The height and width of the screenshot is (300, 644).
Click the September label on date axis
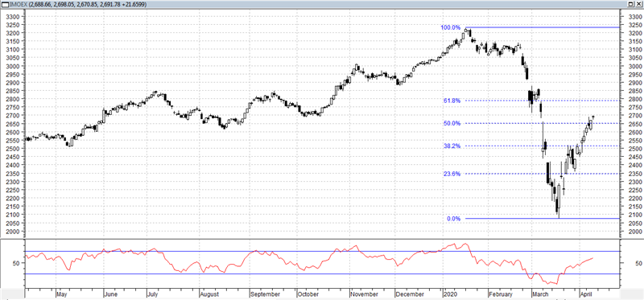pos(266,294)
